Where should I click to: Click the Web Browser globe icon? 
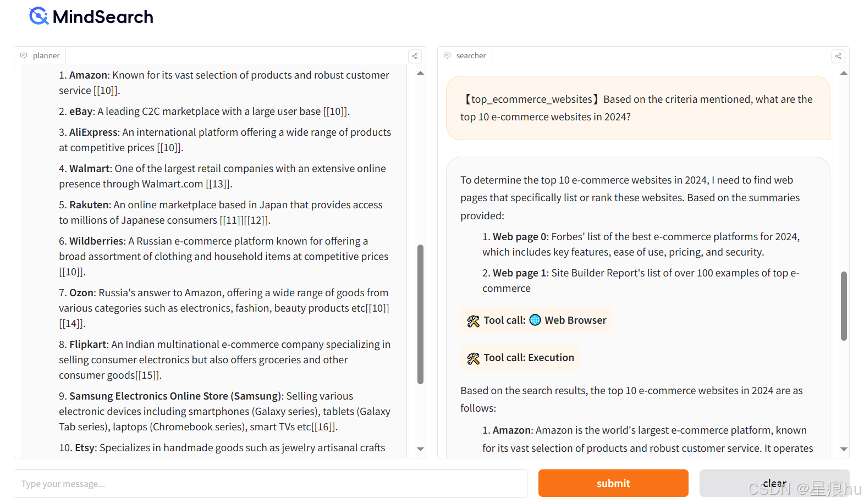click(x=535, y=320)
